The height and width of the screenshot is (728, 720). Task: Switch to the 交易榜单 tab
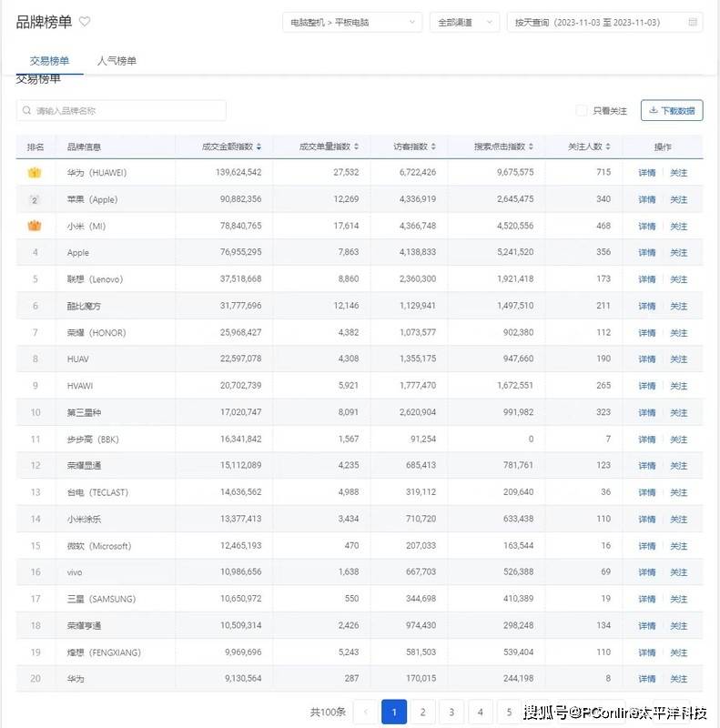pos(49,61)
